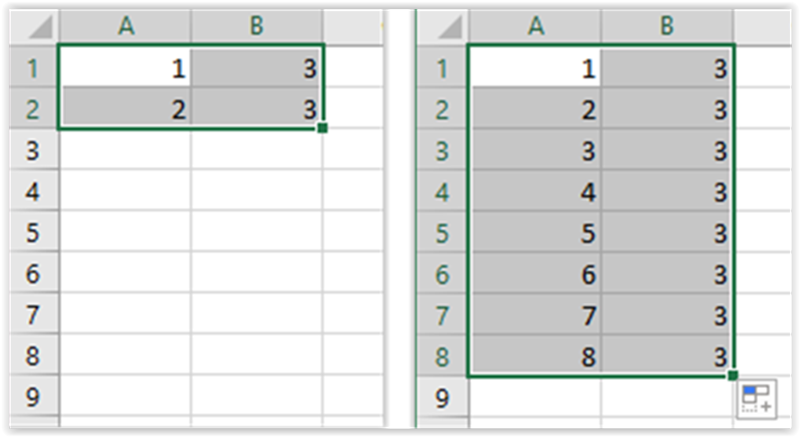This screenshot has width=800, height=437.
Task: Select column B header in right sheet
Action: pyautogui.click(x=667, y=26)
